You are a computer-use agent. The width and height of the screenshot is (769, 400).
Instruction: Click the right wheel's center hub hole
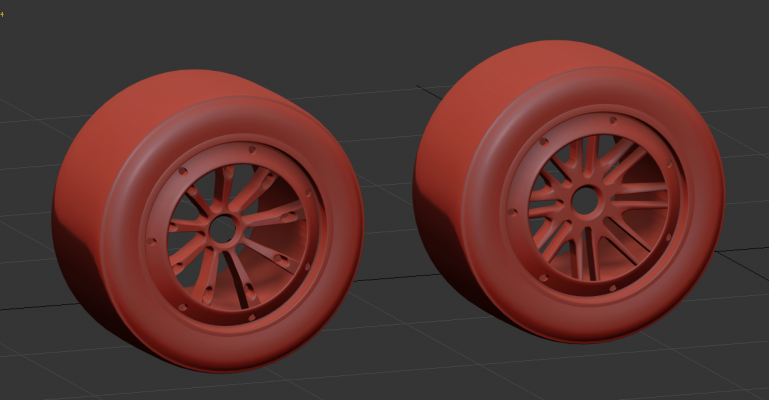[x=583, y=200]
